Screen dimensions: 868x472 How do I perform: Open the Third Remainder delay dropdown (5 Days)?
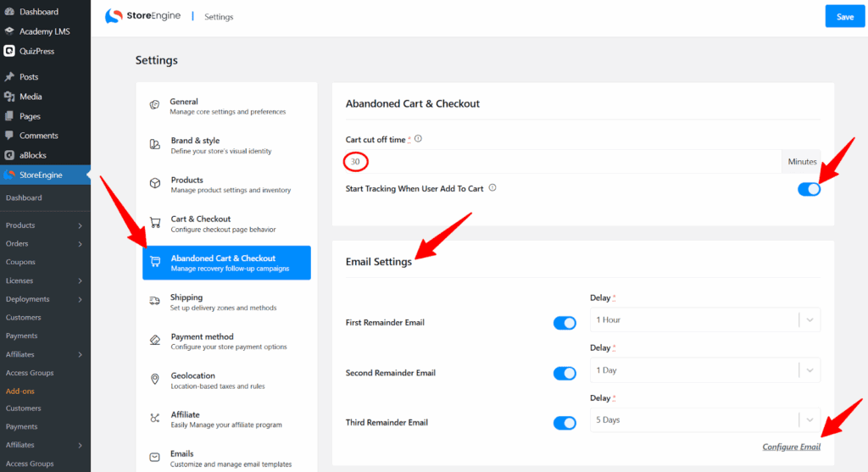pyautogui.click(x=704, y=420)
